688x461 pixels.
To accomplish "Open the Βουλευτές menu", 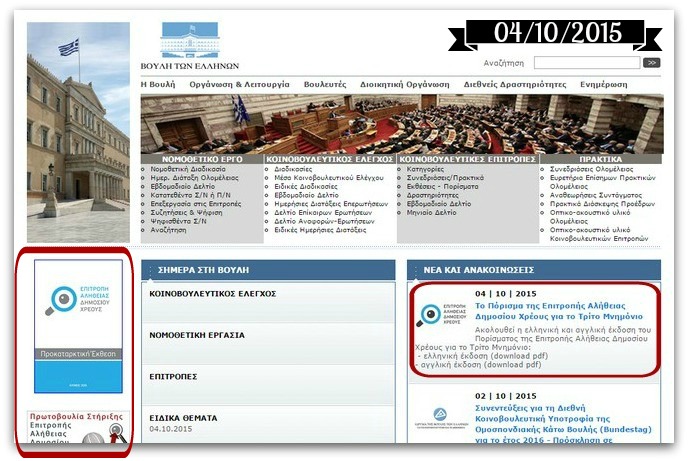I will (324, 85).
